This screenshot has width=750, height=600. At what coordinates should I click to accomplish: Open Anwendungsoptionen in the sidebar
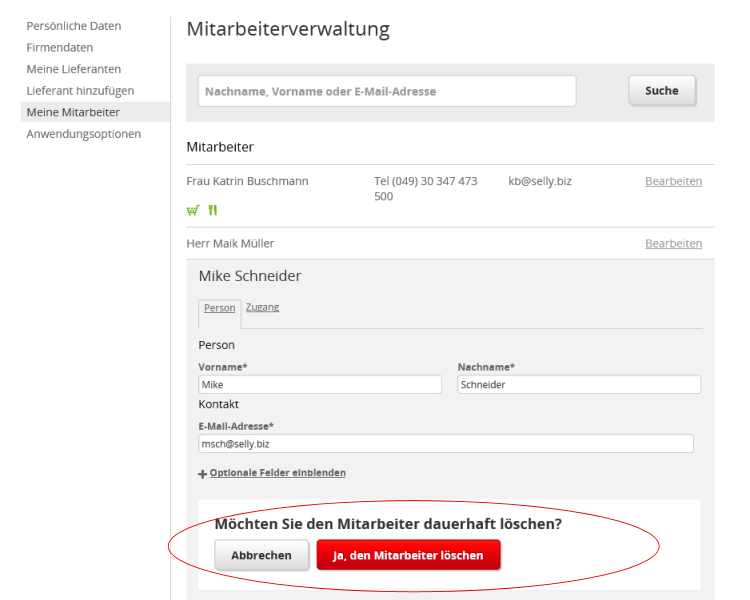pos(84,133)
